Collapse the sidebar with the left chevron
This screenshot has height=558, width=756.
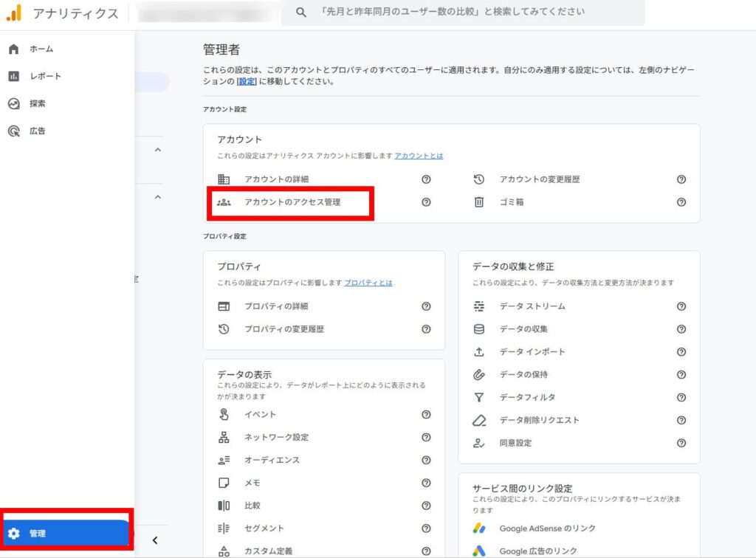[x=155, y=540]
